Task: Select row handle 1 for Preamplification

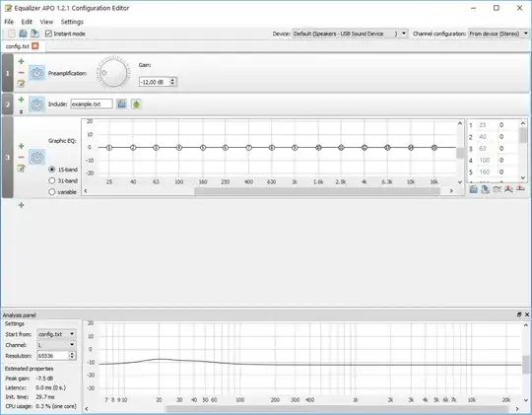Action: click(8, 73)
